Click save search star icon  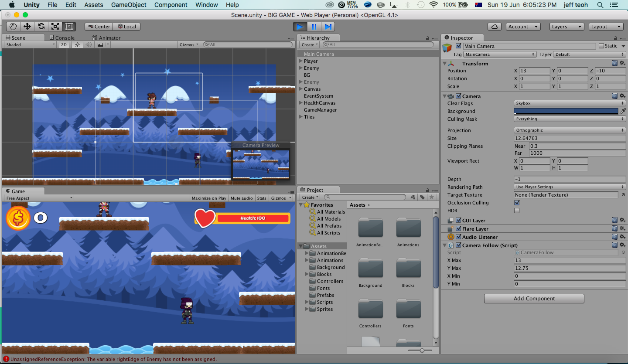[431, 197]
